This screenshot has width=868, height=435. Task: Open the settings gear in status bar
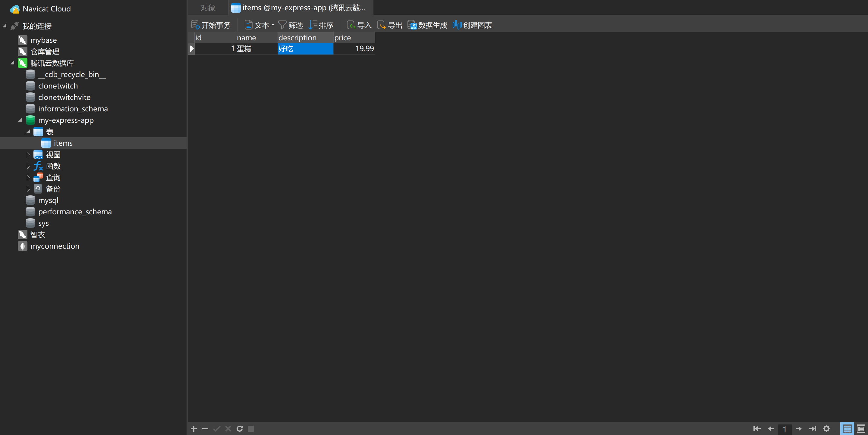[x=826, y=429]
